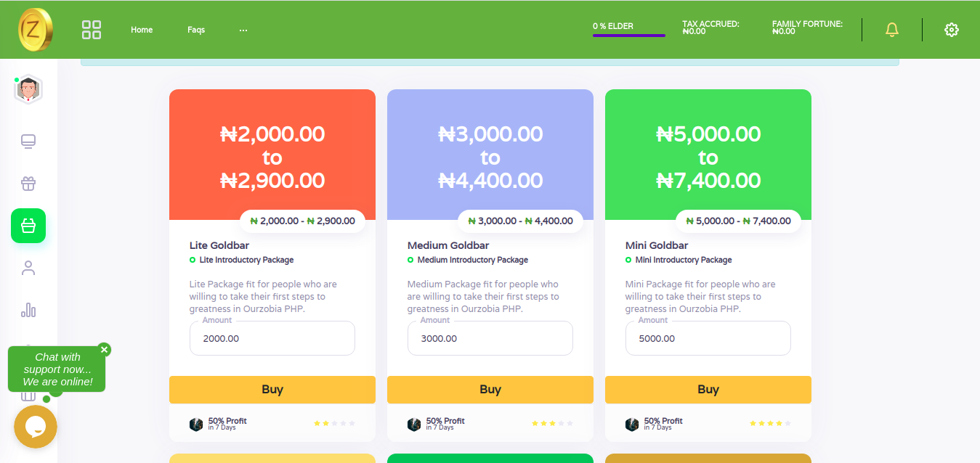Buy the Medium Goldbar package
Screen dimensions: 980x463
(490, 390)
